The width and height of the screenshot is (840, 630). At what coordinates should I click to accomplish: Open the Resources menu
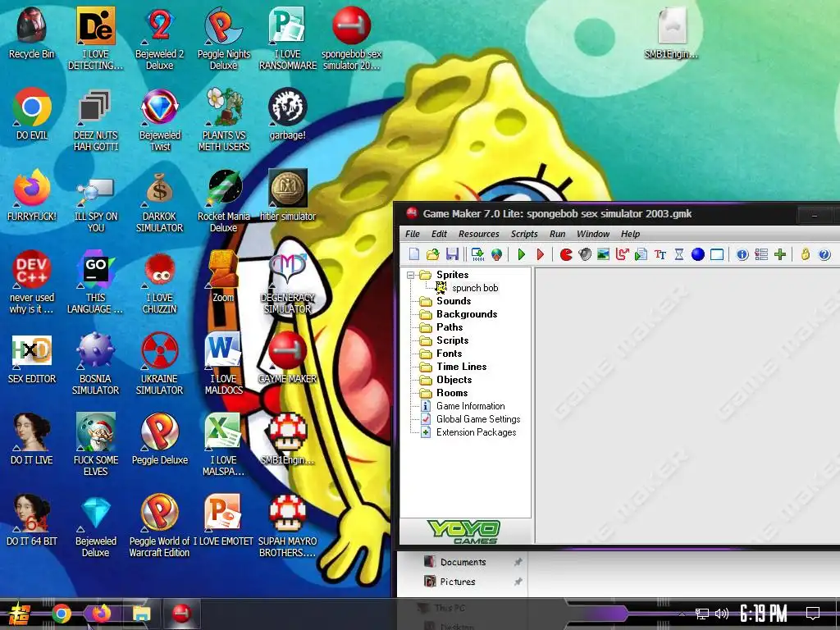click(479, 234)
